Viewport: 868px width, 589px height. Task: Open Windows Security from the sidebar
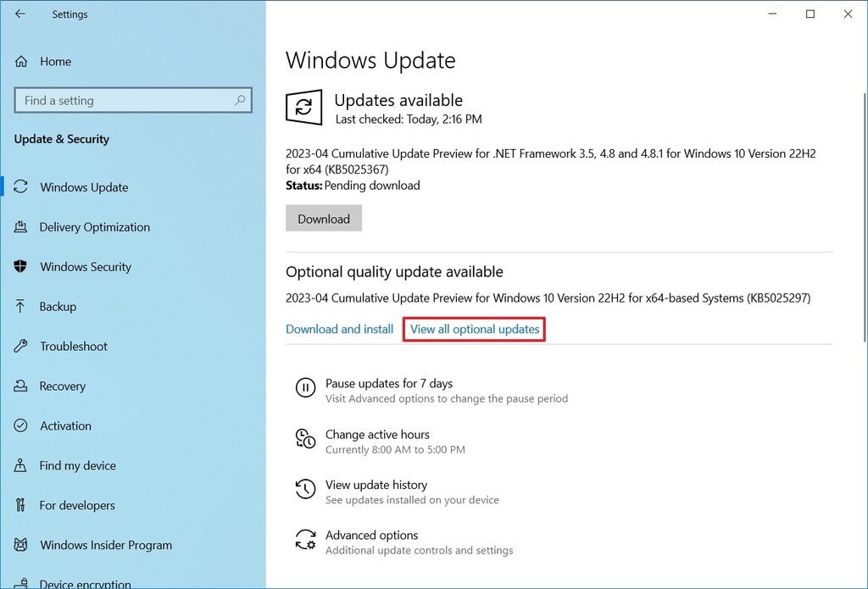pos(85,266)
